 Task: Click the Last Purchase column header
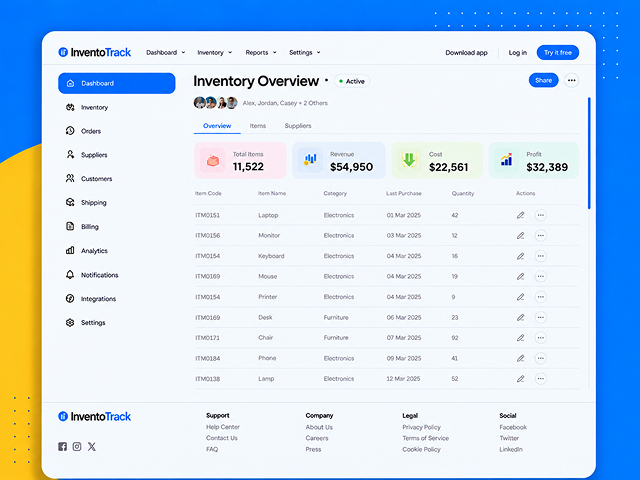[404, 193]
